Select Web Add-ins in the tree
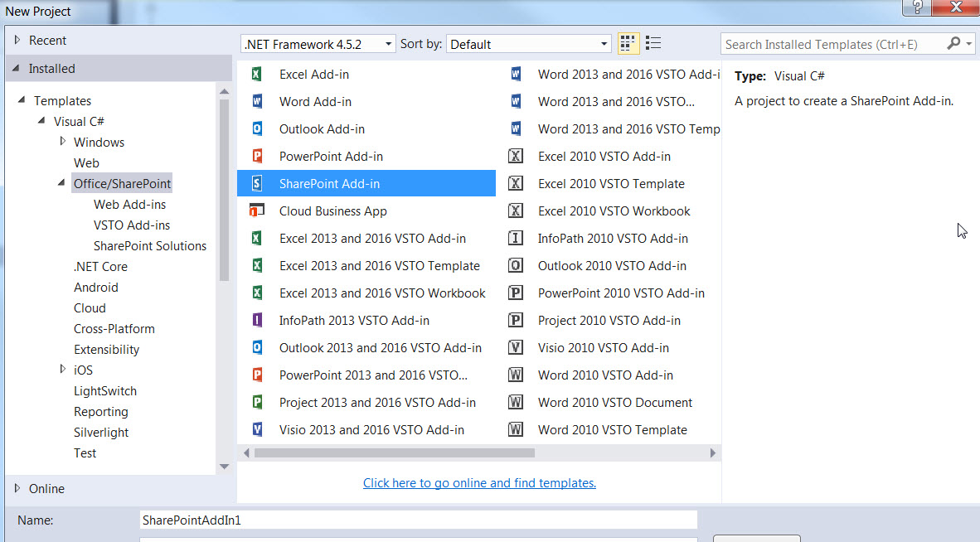This screenshot has height=542, width=980. coord(129,204)
